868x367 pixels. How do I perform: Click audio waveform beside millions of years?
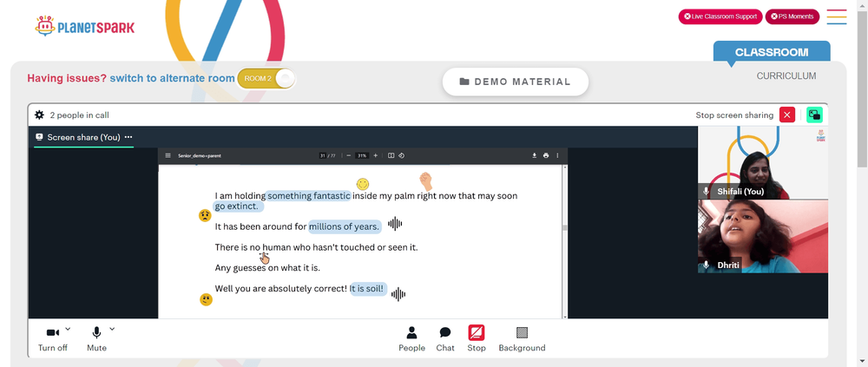(x=395, y=224)
